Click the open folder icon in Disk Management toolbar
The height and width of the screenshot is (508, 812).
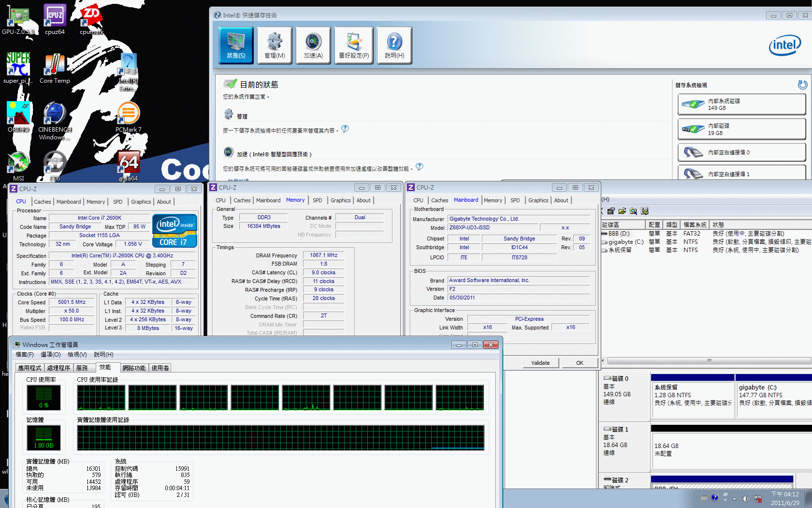622,211
